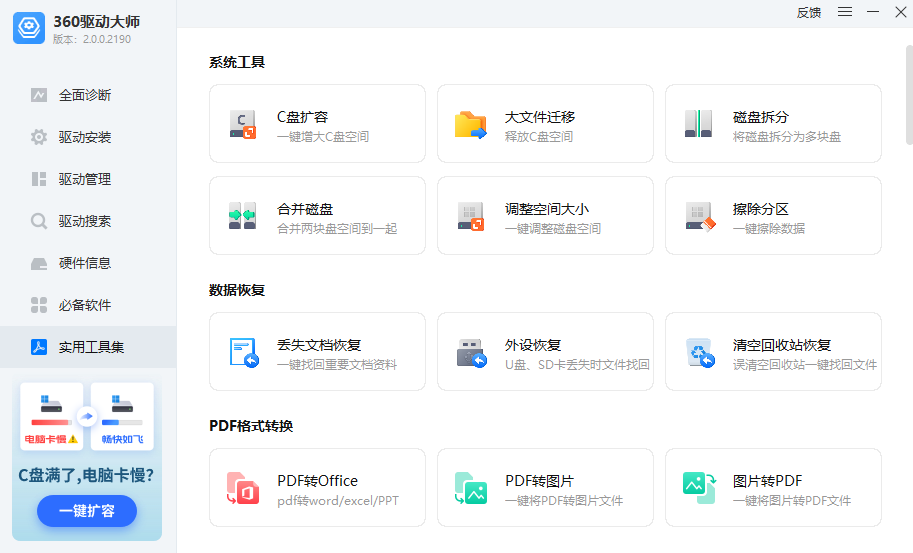Click the 磁盘拆分 icon

coord(698,123)
